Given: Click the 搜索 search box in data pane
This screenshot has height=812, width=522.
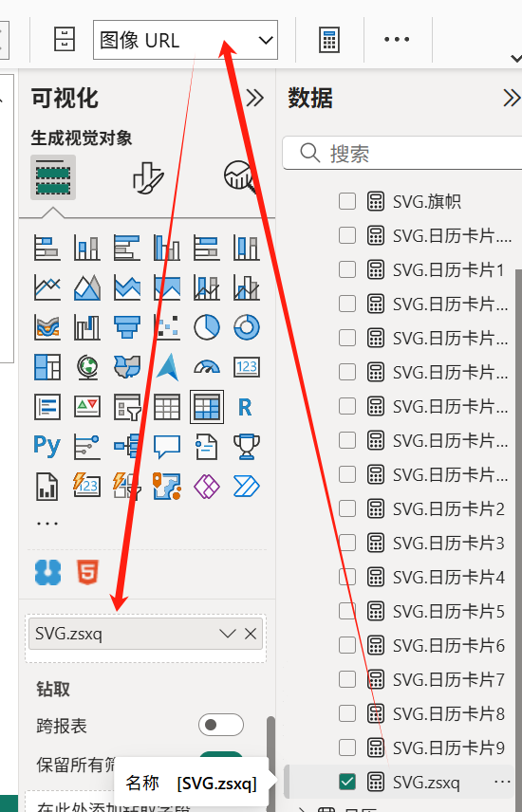Looking at the screenshot, I should point(403,154).
